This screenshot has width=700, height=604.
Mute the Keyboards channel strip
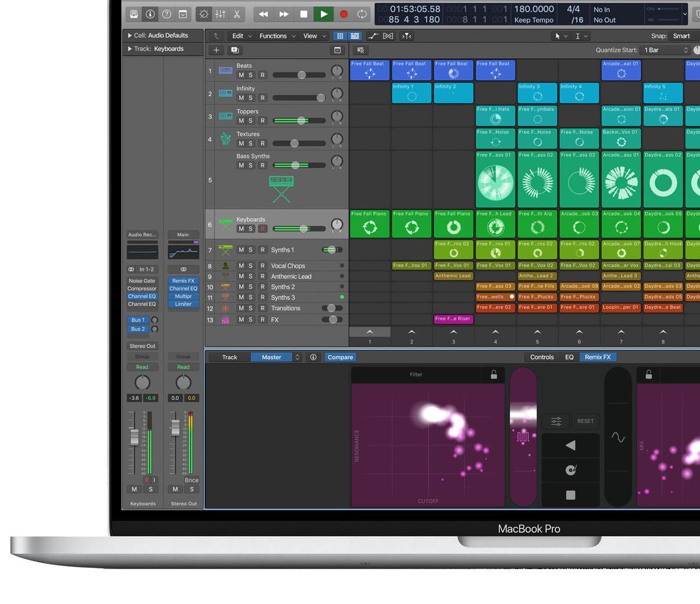tap(134, 489)
